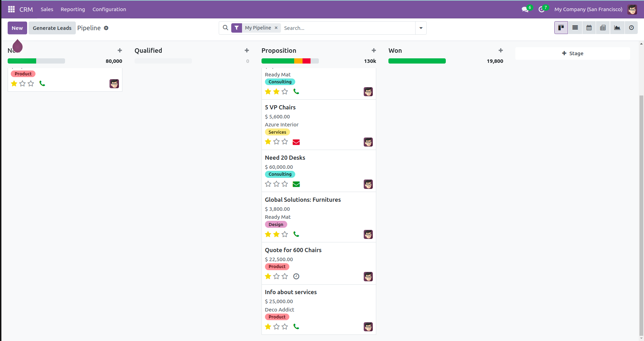The height and width of the screenshot is (341, 644).
Task: Open the Quote for 600 Chairs opportunity
Action: (x=293, y=250)
